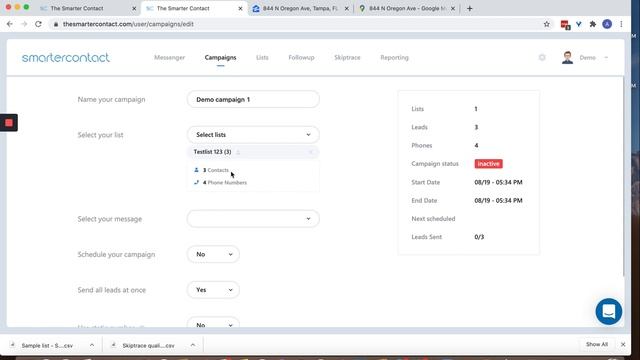Click smartercontact logo
Viewport: 640px width, 360px height.
click(66, 58)
